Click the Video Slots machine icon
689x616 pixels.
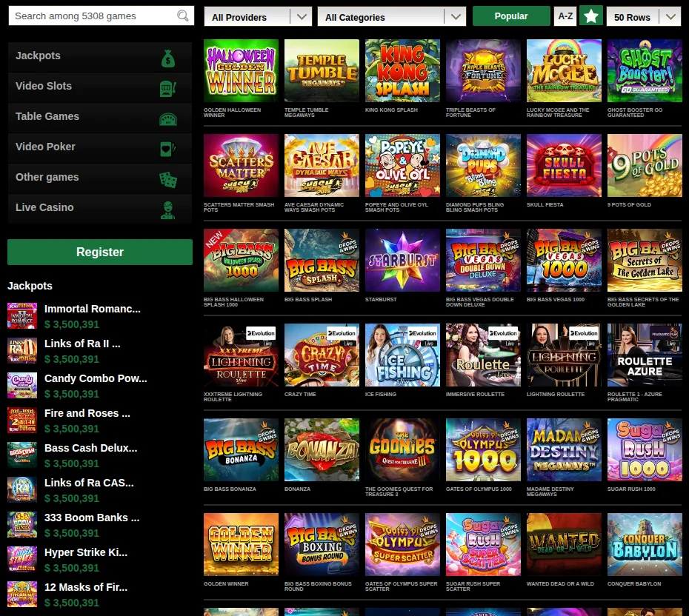[168, 89]
